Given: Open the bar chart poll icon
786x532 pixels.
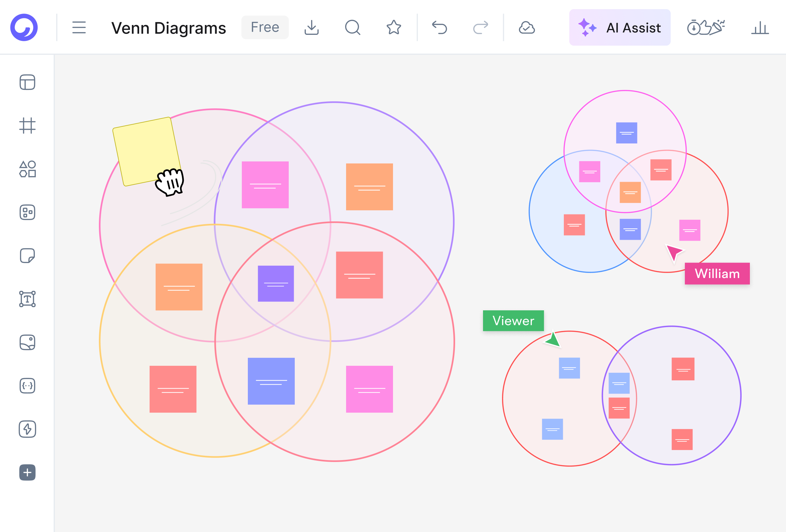Looking at the screenshot, I should tap(760, 28).
